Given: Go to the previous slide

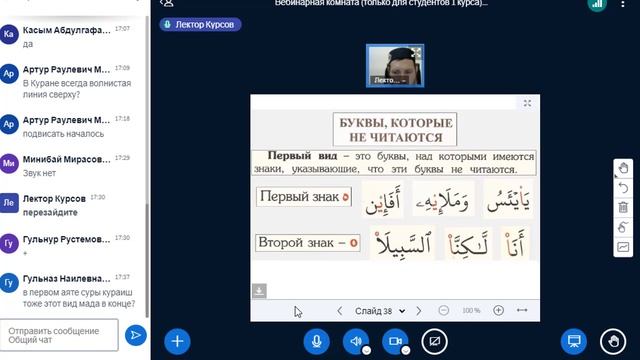Looking at the screenshot, I should coord(340,311).
